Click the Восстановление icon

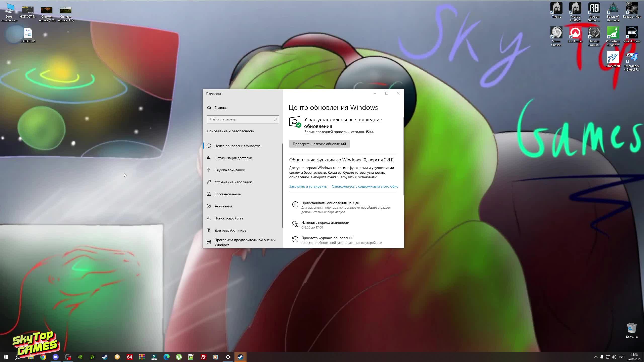click(209, 194)
